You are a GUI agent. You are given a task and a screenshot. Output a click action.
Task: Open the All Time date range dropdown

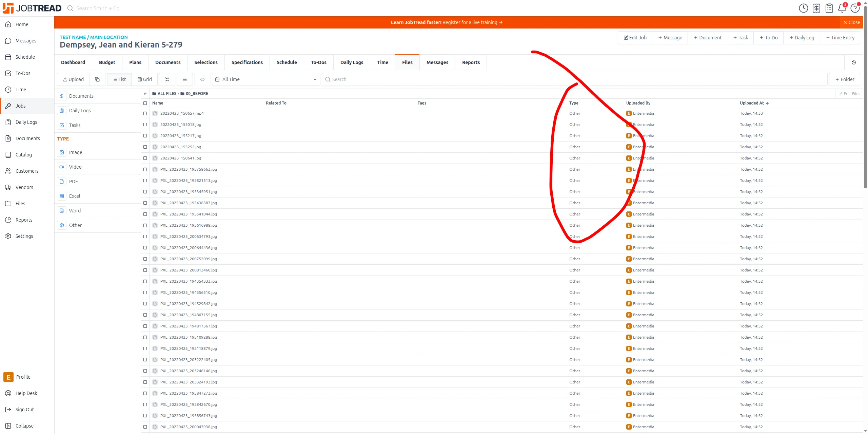pos(266,79)
